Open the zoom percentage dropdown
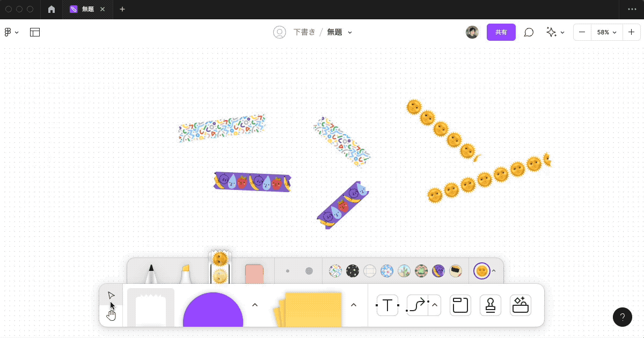The height and width of the screenshot is (338, 644). pyautogui.click(x=606, y=32)
